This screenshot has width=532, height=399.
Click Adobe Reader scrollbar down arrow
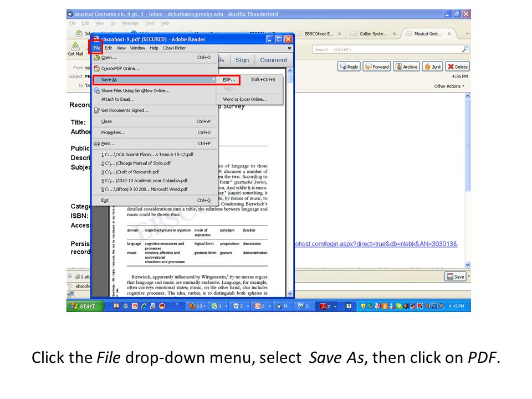290,294
